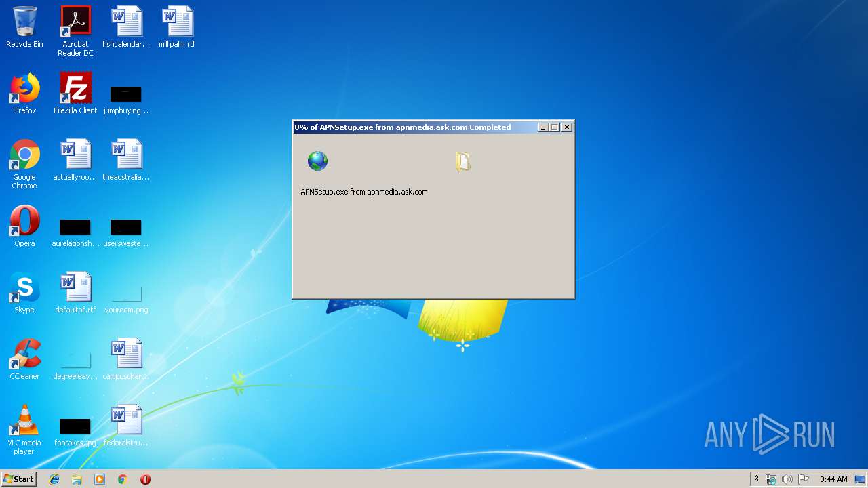Image resolution: width=868 pixels, height=488 pixels.
Task: Click the globe icon in the download dialog
Action: coord(317,161)
